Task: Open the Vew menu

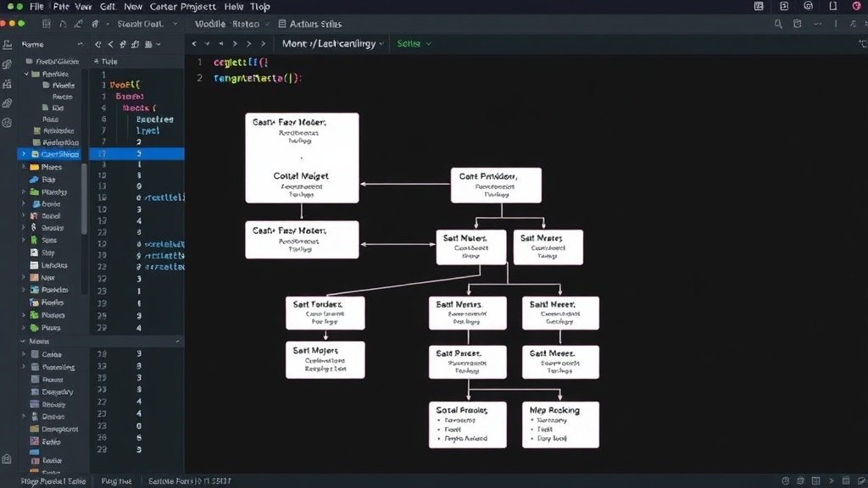Action: pos(83,7)
